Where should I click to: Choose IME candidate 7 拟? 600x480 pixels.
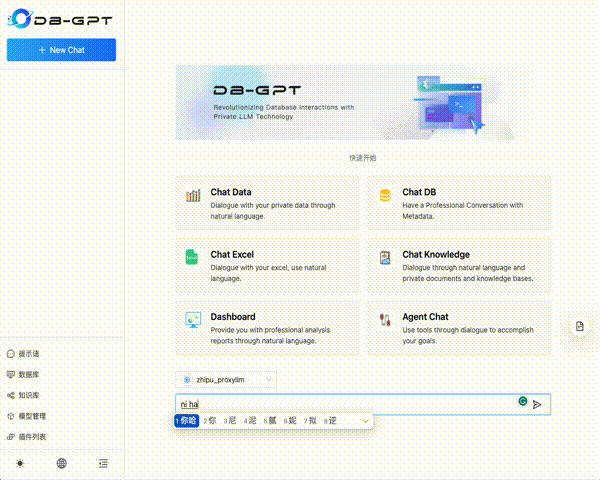tap(310, 421)
